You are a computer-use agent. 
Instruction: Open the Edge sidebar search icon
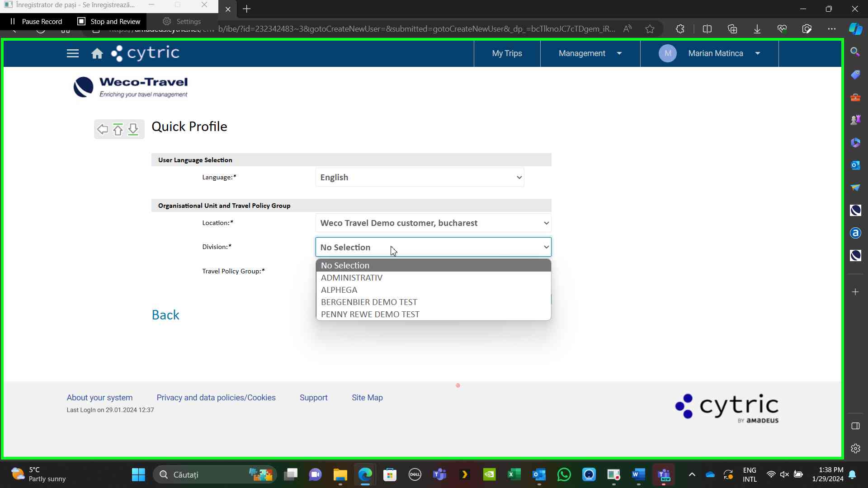[855, 52]
